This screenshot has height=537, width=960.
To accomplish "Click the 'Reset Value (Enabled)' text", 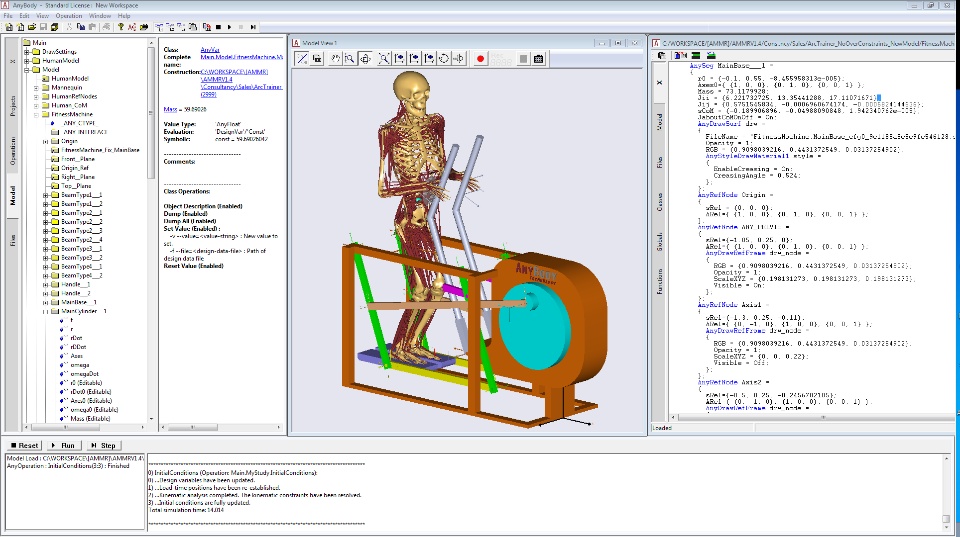I will tap(193, 266).
